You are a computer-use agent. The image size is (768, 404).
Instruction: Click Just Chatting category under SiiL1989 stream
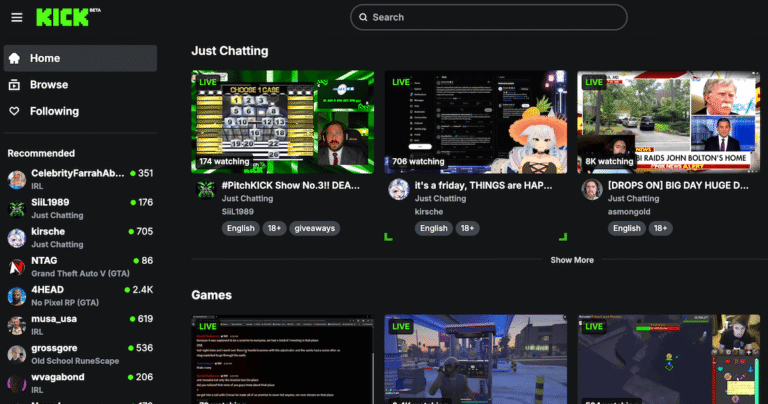point(247,198)
